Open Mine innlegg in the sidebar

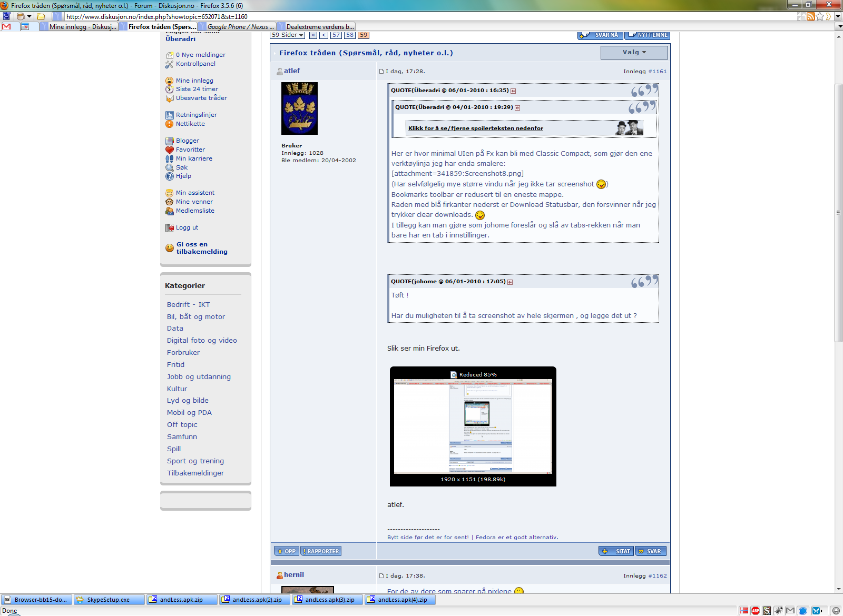194,81
